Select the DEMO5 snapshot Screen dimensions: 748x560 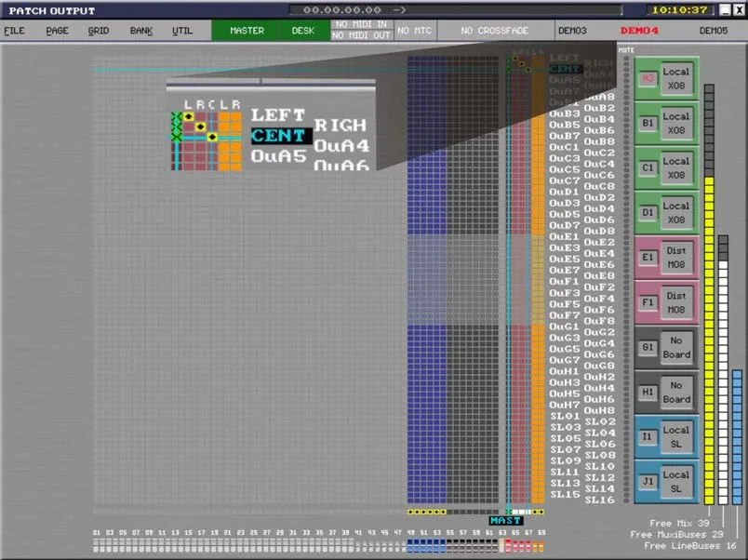[x=714, y=31]
